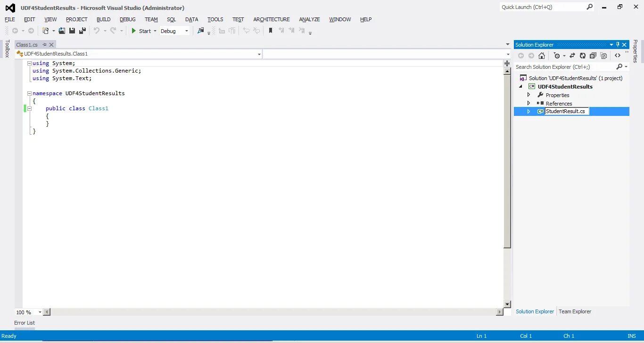Click the editor vertical scrollbar thumb
The width and height of the screenshot is (644, 343).
point(507,162)
